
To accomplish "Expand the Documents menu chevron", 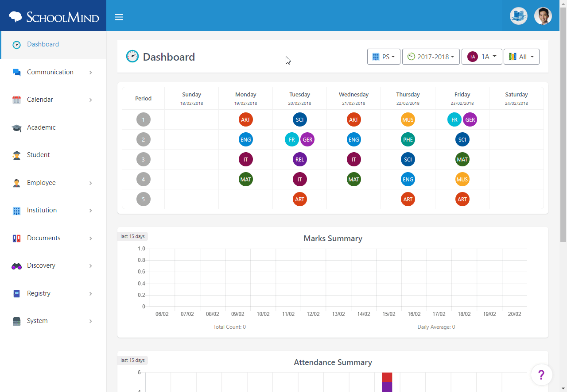I will [90, 238].
